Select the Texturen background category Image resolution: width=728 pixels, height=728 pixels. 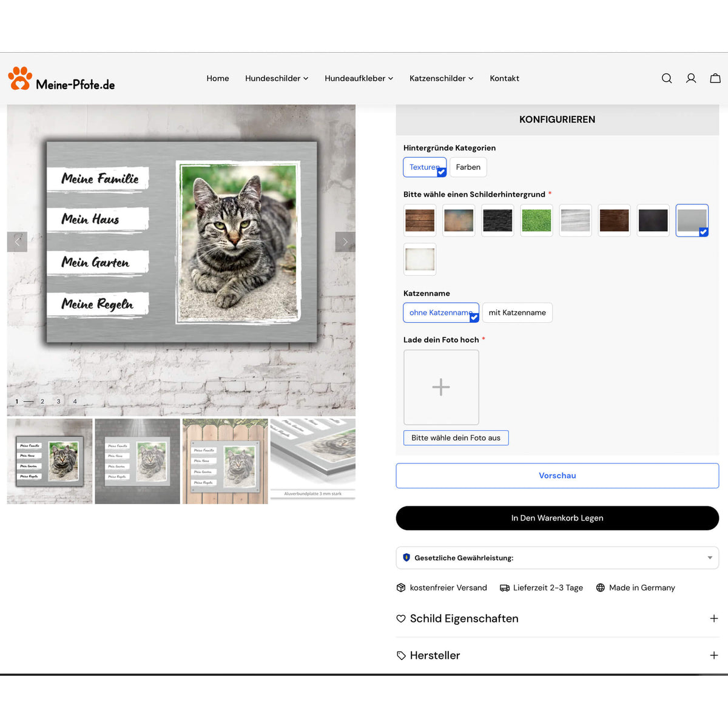[x=425, y=167]
